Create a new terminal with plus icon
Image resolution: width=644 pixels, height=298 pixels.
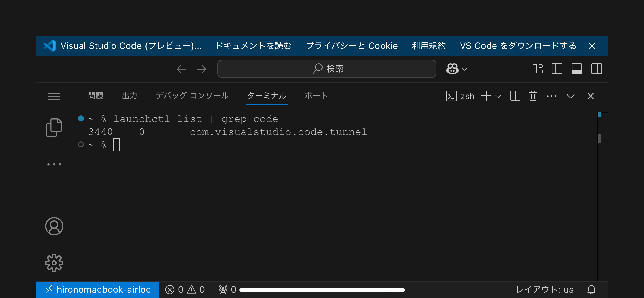click(x=486, y=96)
